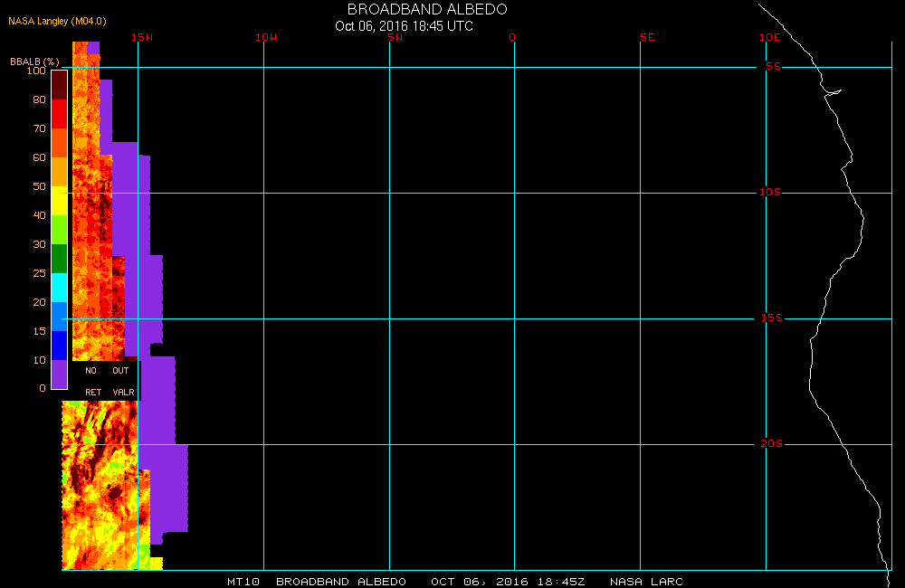Image resolution: width=905 pixels, height=588 pixels.
Task: Pick the cyan 20-25 legend swatch
Action: [x=60, y=288]
